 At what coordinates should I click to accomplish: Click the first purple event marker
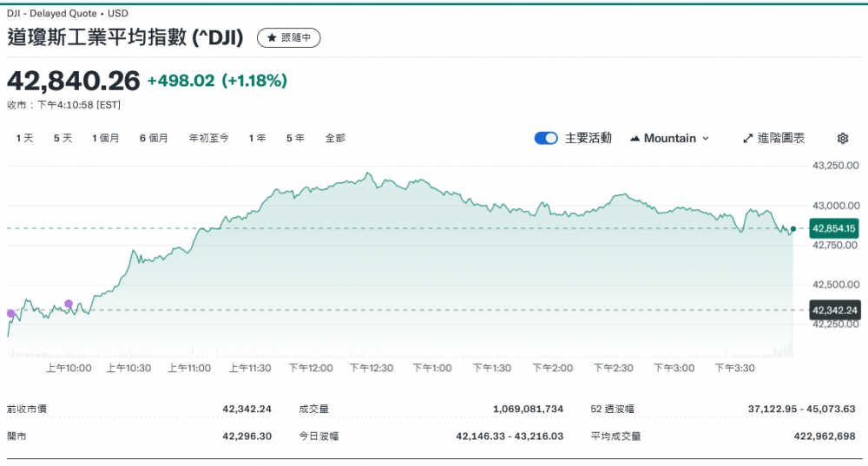(x=10, y=313)
